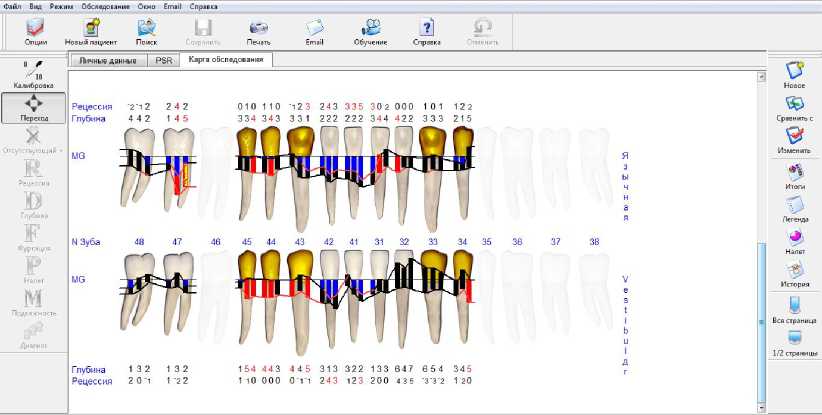Click the bottom Глубина row label
The width and height of the screenshot is (822, 415).
[x=89, y=370]
